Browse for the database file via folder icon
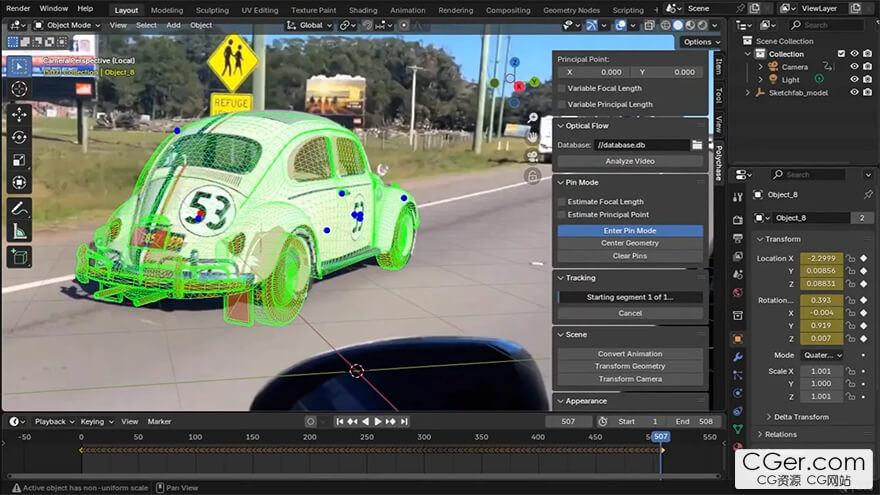 pyautogui.click(x=697, y=145)
